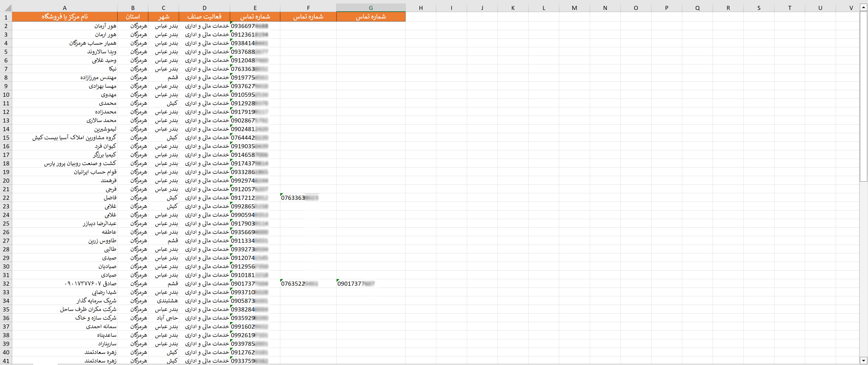The image size is (868, 365).
Task: Select row 41 header
Action: [6, 361]
